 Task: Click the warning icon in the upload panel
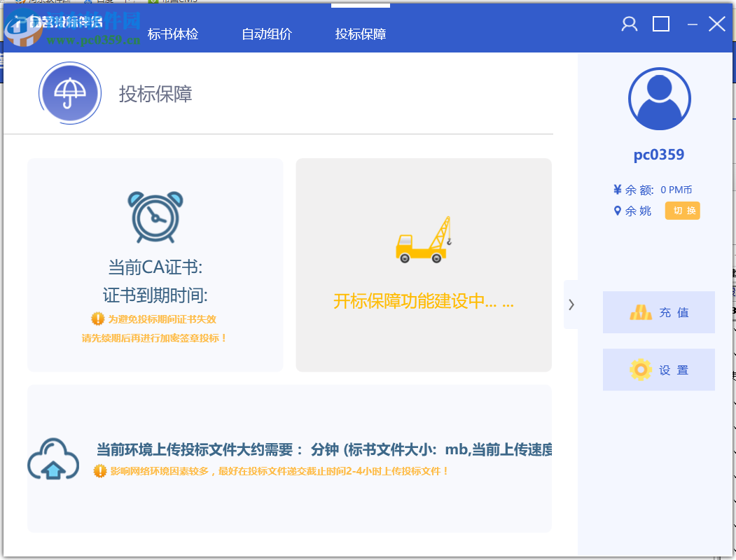tap(100, 471)
